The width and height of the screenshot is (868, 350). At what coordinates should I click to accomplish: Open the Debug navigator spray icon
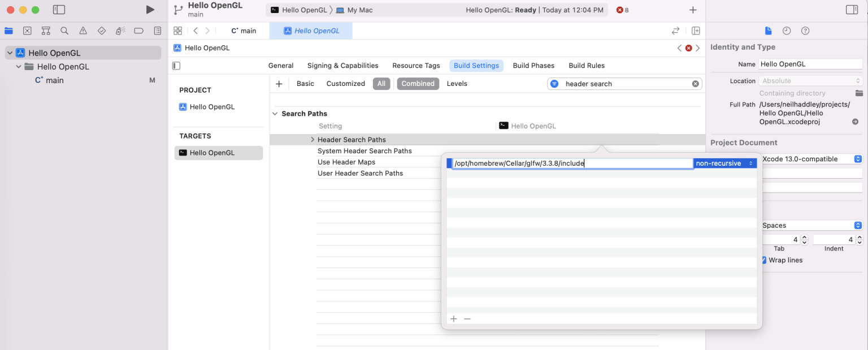click(120, 31)
